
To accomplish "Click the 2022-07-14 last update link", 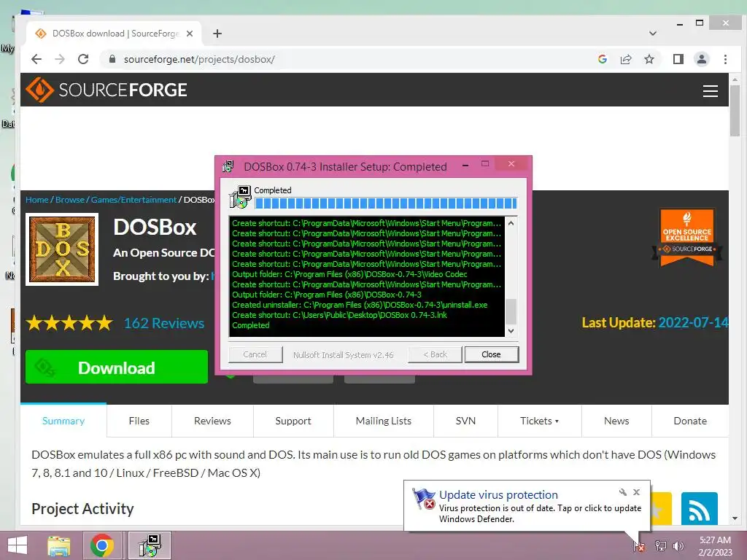I will pos(693,322).
